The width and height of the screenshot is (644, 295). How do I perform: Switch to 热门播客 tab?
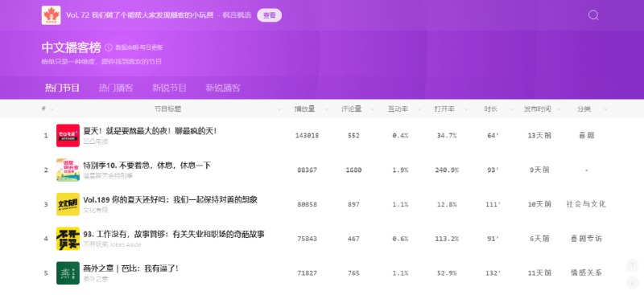(116, 88)
